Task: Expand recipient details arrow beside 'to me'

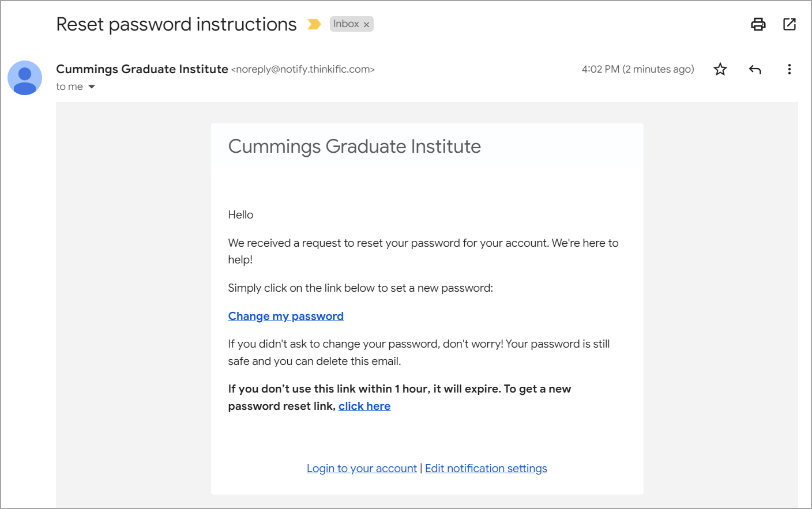Action: [92, 87]
